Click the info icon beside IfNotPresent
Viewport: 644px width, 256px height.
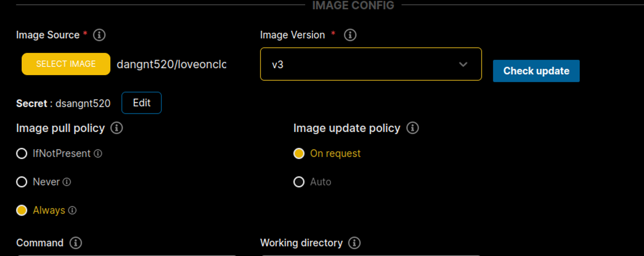pyautogui.click(x=98, y=154)
